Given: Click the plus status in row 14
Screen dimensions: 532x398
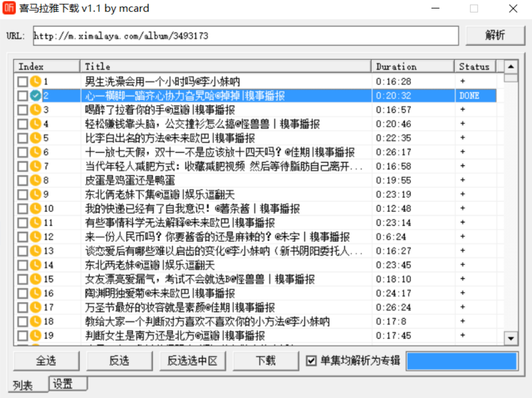Looking at the screenshot, I should (462, 264).
